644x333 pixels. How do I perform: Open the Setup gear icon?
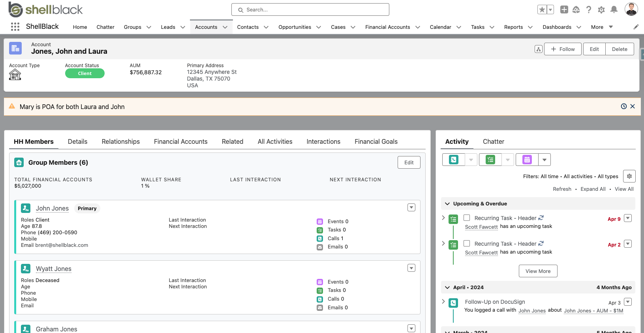pyautogui.click(x=601, y=9)
